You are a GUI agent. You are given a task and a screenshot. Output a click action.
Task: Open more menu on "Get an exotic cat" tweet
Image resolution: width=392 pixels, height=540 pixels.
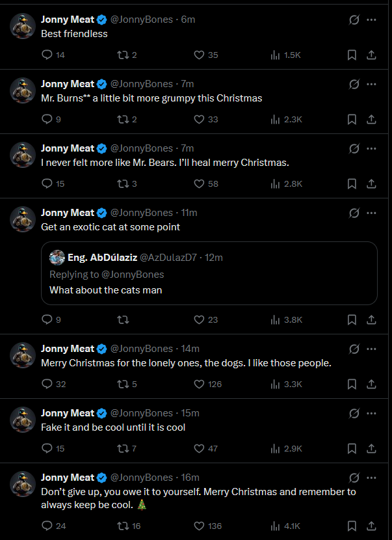[x=371, y=213]
